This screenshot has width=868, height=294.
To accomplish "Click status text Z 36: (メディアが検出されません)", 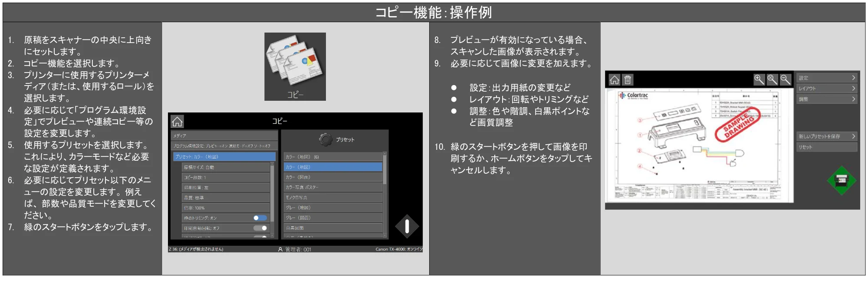I will [196, 249].
